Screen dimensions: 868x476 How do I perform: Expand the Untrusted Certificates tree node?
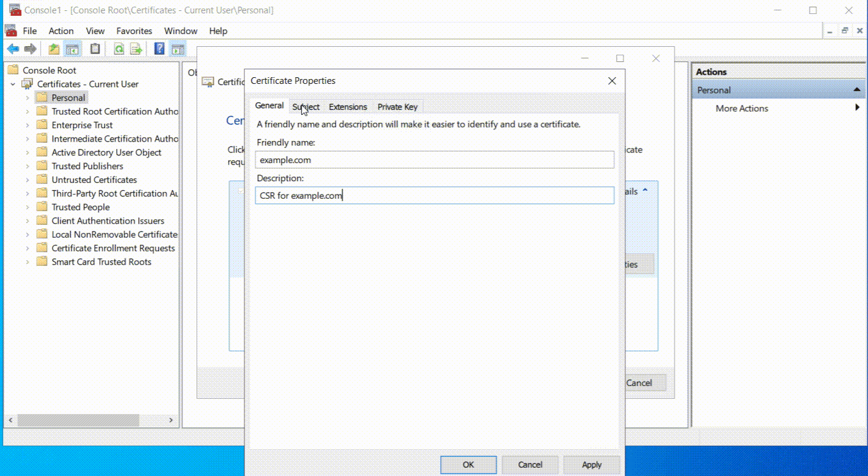click(x=27, y=179)
